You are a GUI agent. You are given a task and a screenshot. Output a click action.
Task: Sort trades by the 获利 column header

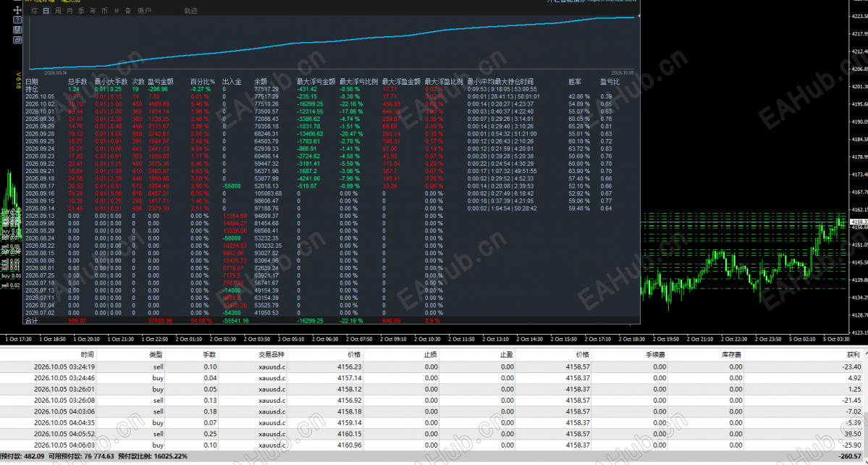click(x=853, y=354)
